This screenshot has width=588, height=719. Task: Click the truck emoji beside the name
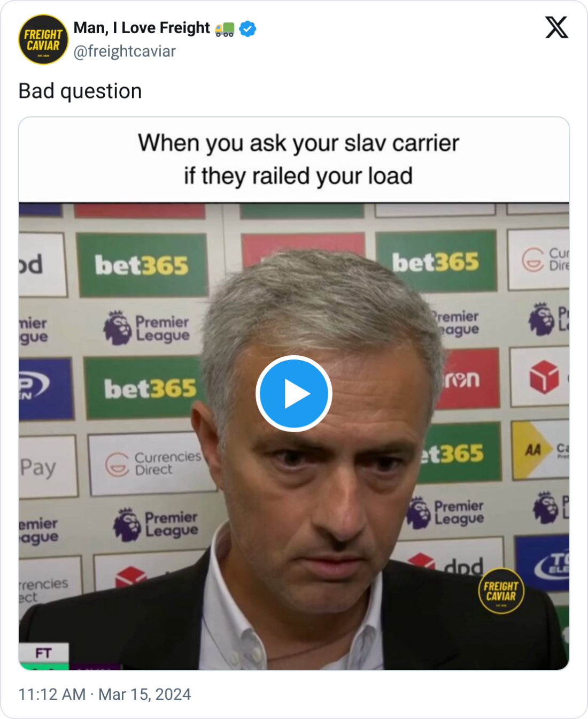tap(225, 29)
